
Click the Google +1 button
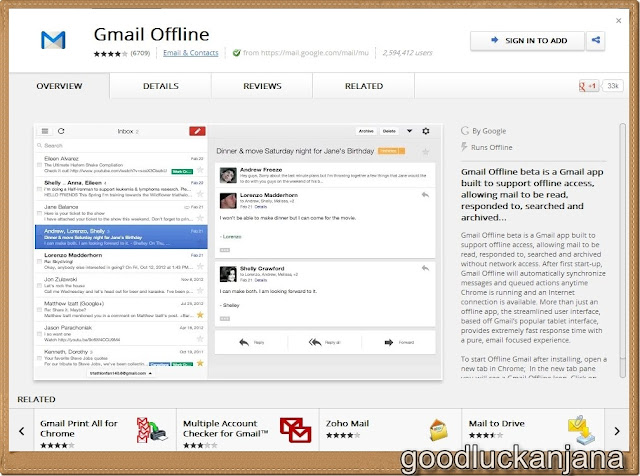588,86
